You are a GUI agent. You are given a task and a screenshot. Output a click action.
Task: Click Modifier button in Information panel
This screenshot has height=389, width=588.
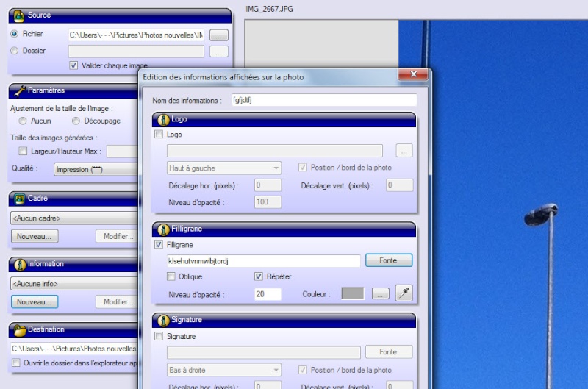[117, 301]
